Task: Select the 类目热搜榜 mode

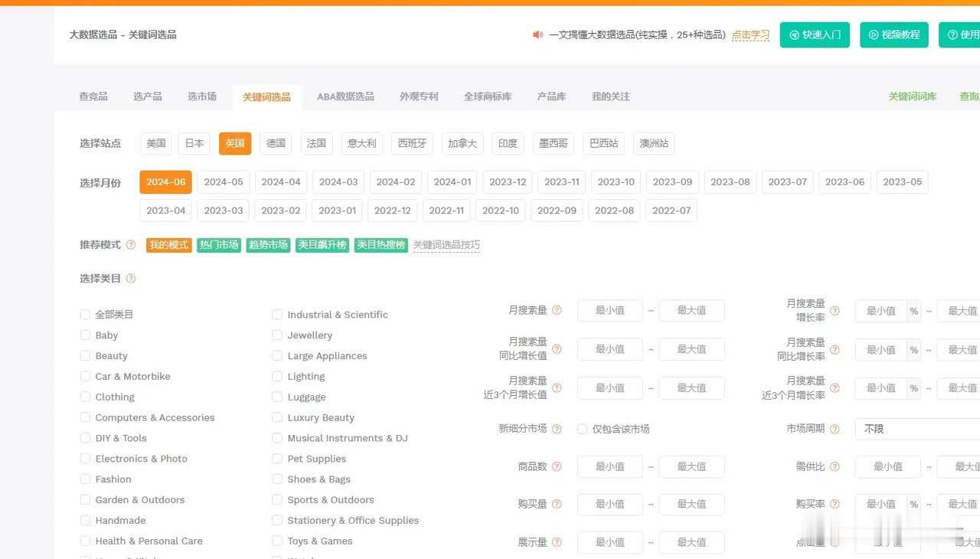Action: [x=381, y=245]
